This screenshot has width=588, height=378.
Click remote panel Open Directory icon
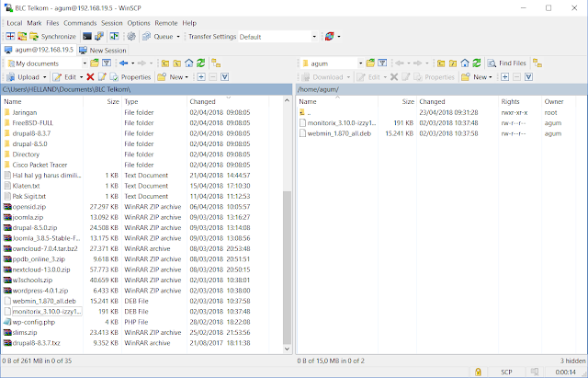coord(370,63)
